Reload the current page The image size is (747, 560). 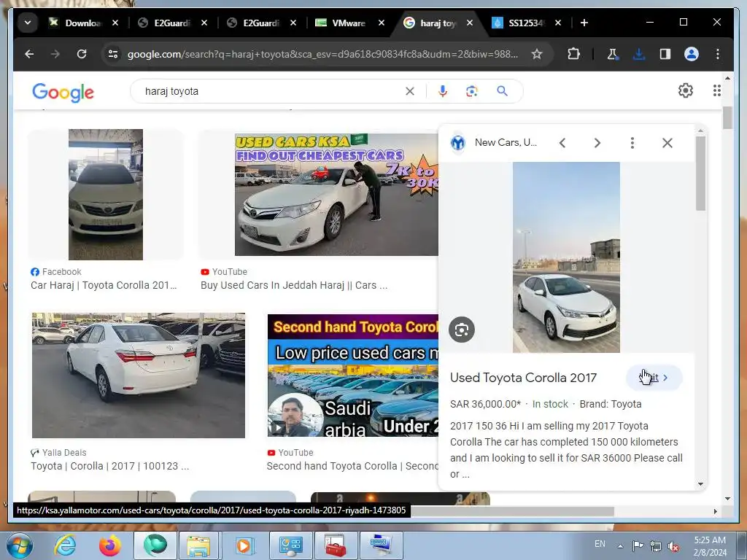(82, 54)
